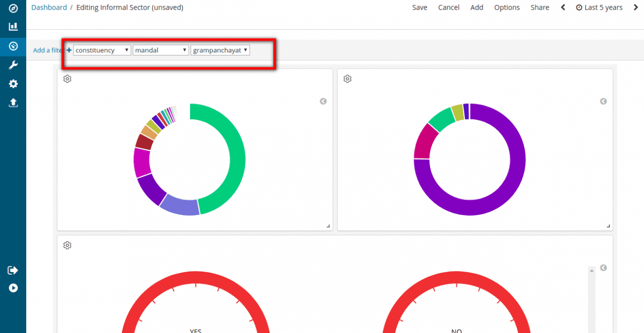Click the olive slice of right donut
Screen dimensions: 644x333
pyautogui.click(x=457, y=112)
